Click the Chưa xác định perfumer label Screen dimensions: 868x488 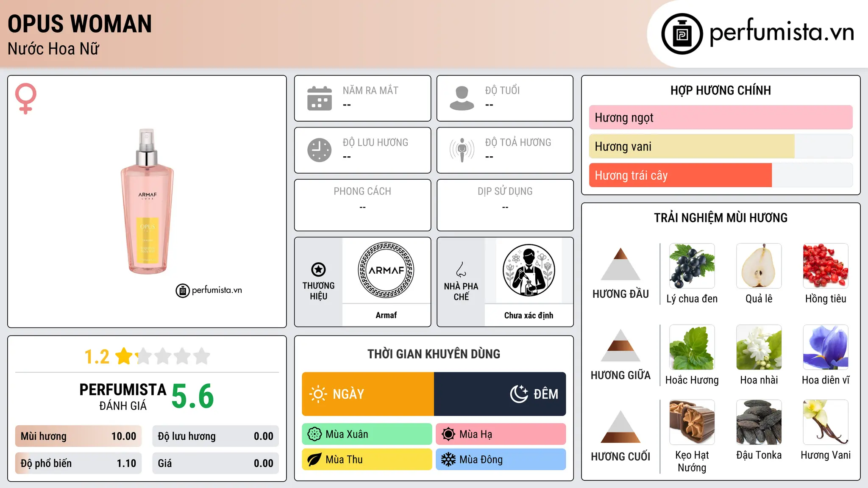[x=529, y=315]
